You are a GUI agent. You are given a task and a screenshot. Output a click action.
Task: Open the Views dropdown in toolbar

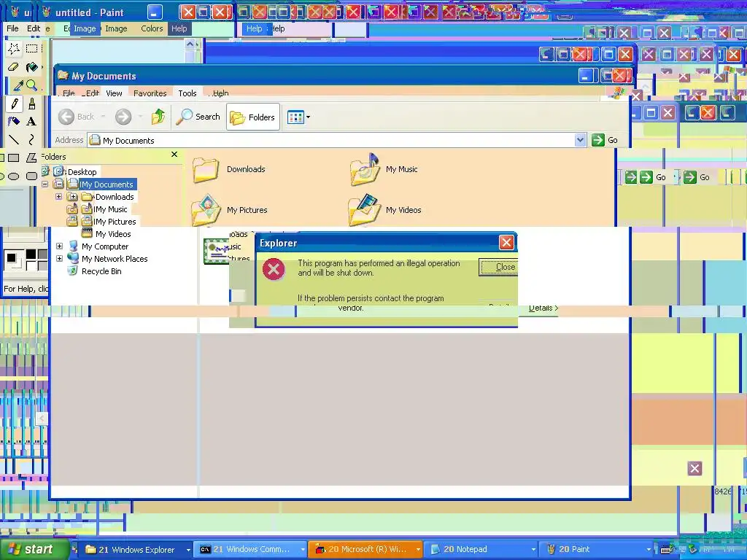click(298, 117)
